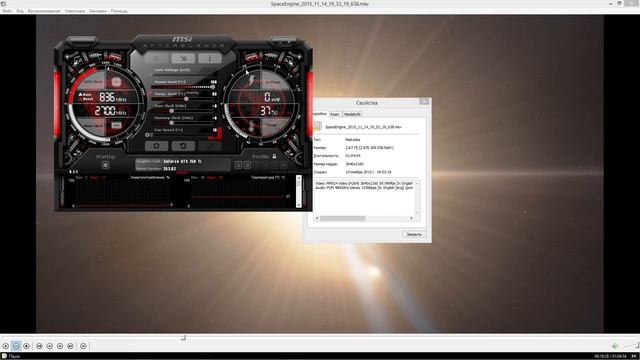Adjust the Temp. Limit slider

(183, 99)
